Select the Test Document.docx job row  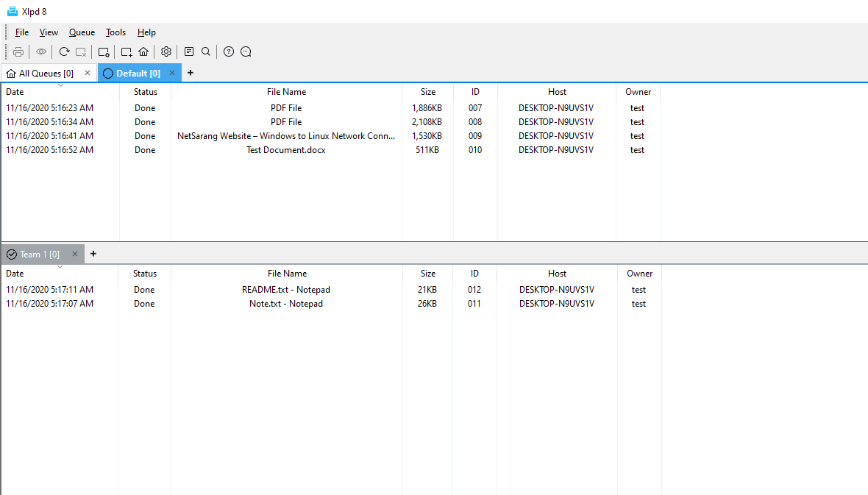click(x=285, y=150)
